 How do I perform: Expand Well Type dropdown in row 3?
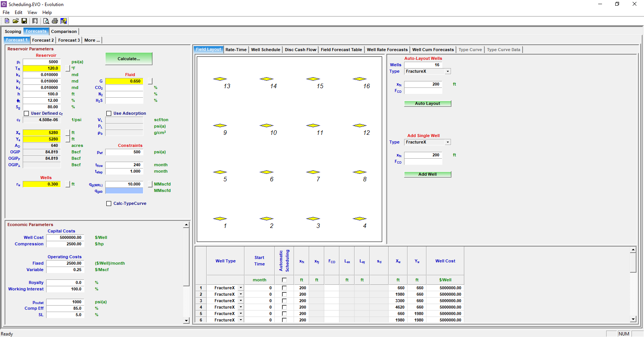click(241, 301)
